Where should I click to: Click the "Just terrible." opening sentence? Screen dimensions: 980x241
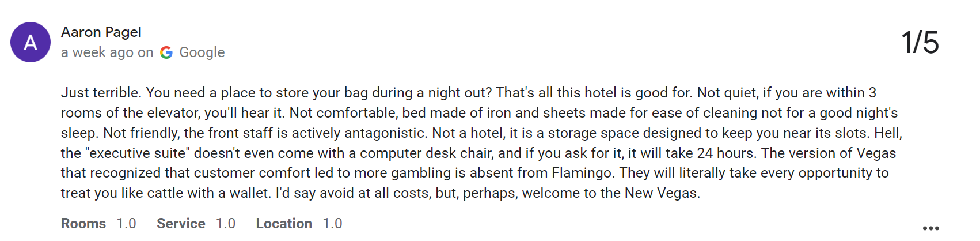[x=101, y=93]
